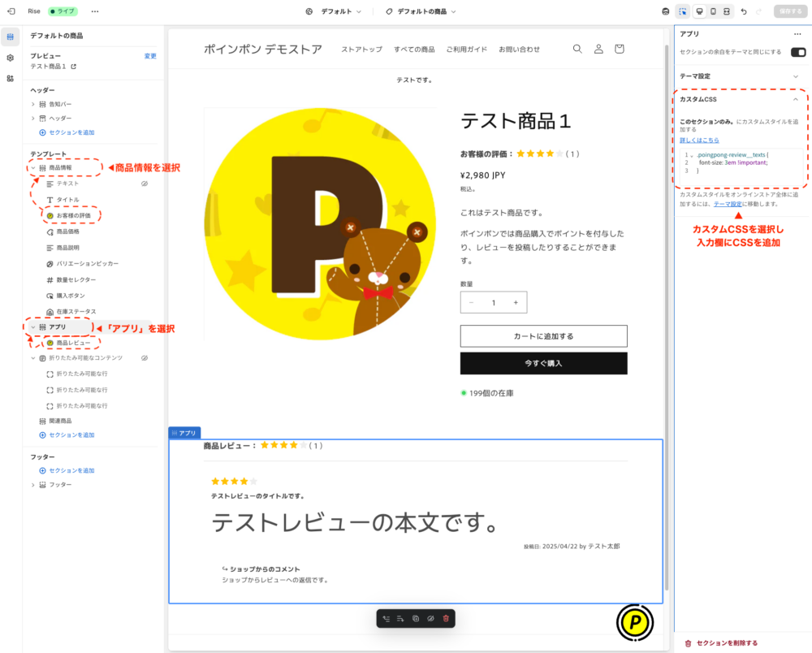
Task: Click the exit editor icon at top left
Action: click(11, 11)
